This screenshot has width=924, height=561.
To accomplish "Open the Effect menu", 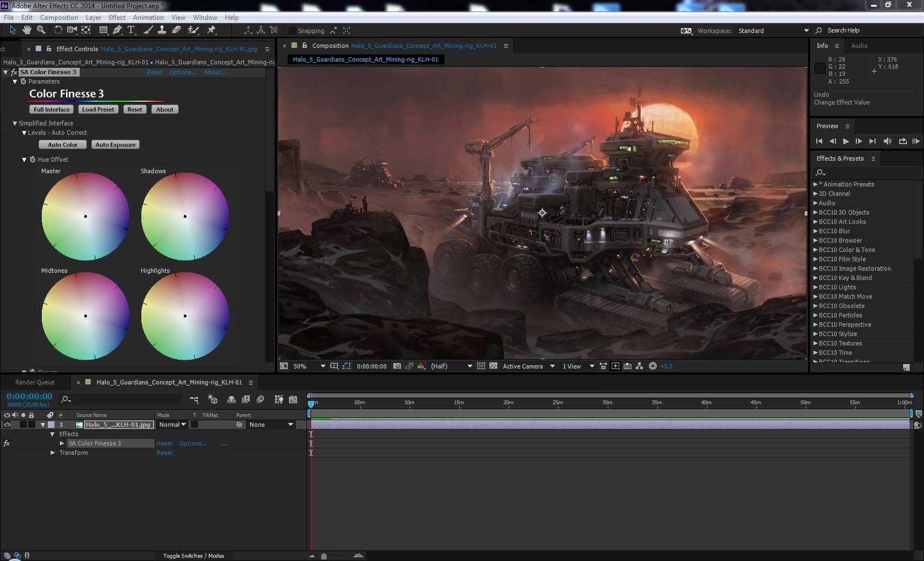I will click(117, 18).
